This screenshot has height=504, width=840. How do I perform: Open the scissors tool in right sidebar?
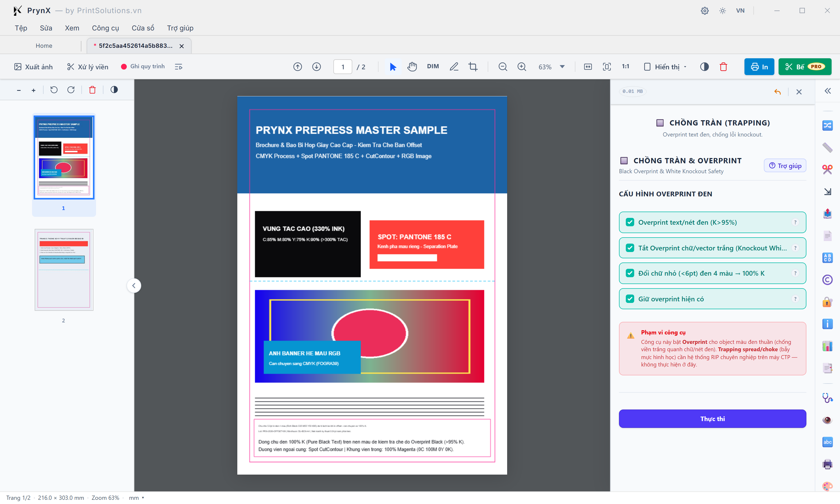pos(827,169)
